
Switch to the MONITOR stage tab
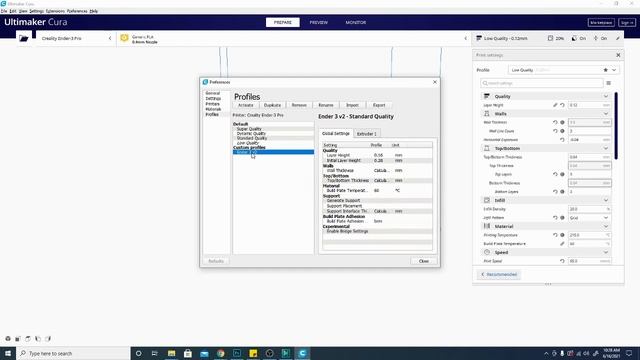[356, 22]
